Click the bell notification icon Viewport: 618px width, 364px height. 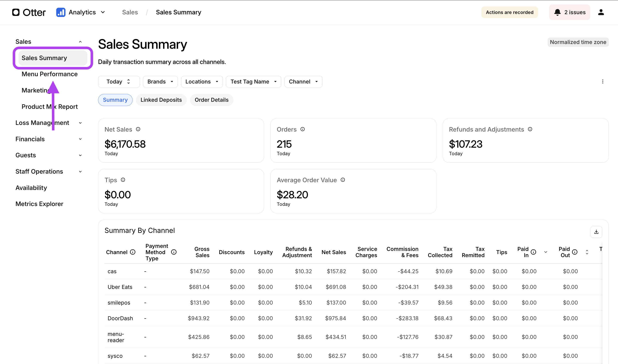pyautogui.click(x=557, y=12)
